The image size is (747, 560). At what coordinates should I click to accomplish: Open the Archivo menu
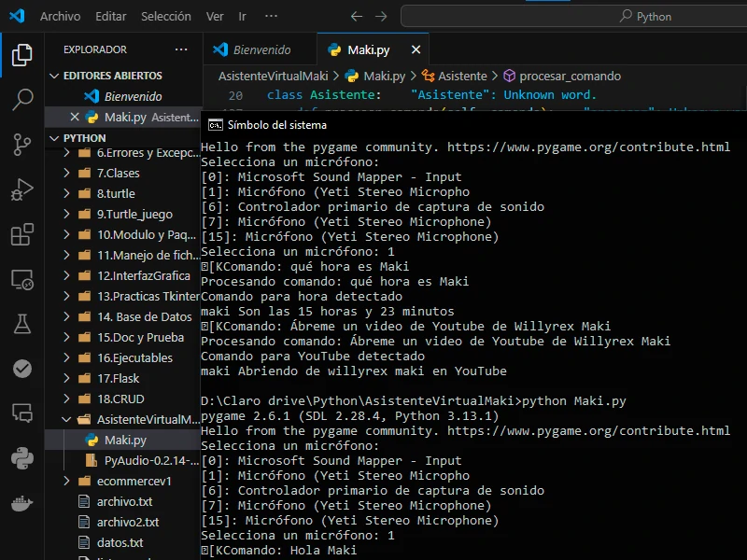coord(60,16)
